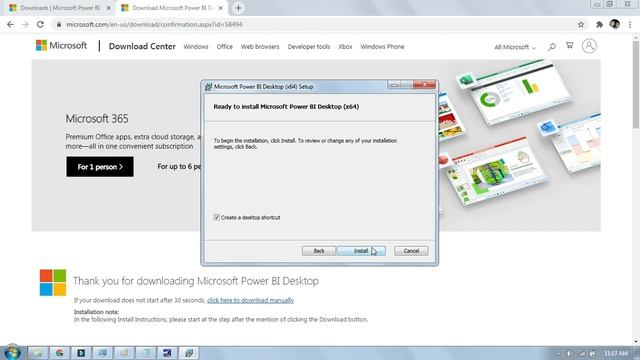The width and height of the screenshot is (640, 360).
Task: Click the Back button in setup dialog
Action: tap(319, 251)
